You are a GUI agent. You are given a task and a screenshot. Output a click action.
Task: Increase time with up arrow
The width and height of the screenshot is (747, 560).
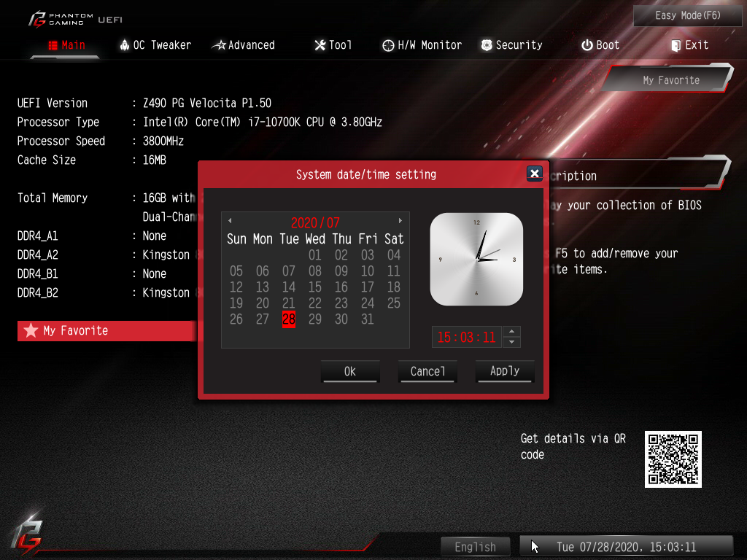coord(511,332)
